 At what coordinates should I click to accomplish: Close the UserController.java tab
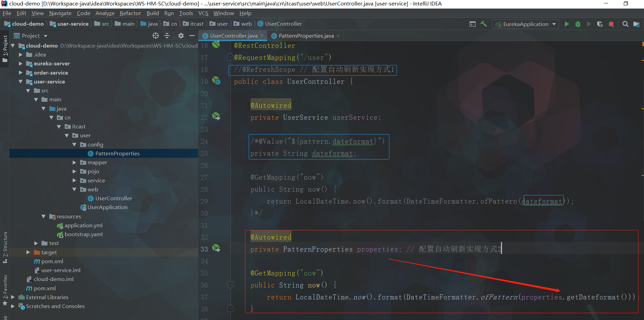[x=262, y=36]
